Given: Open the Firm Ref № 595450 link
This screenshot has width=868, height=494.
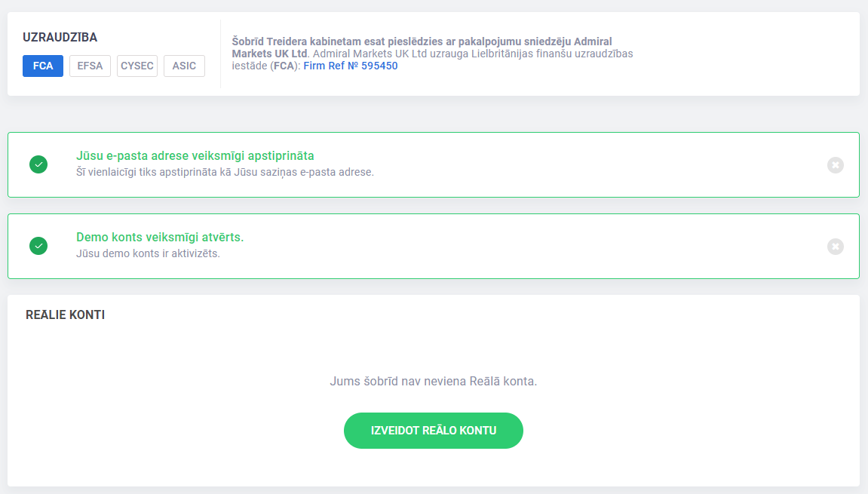Looking at the screenshot, I should (x=351, y=66).
